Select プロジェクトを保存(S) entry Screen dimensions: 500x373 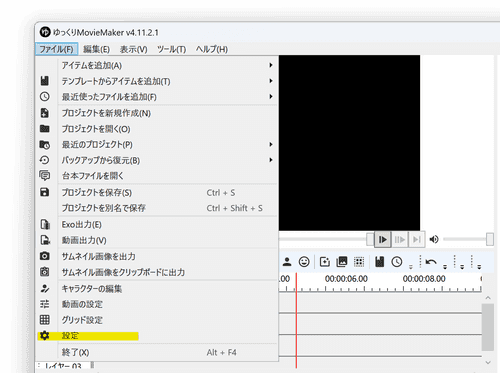pos(157,193)
